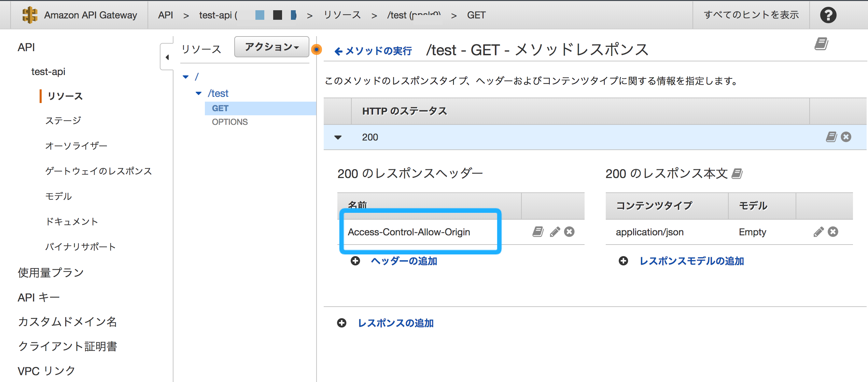Image resolution: width=868 pixels, height=382 pixels.
Task: Collapse the /test resource tree node
Action: pyautogui.click(x=198, y=93)
